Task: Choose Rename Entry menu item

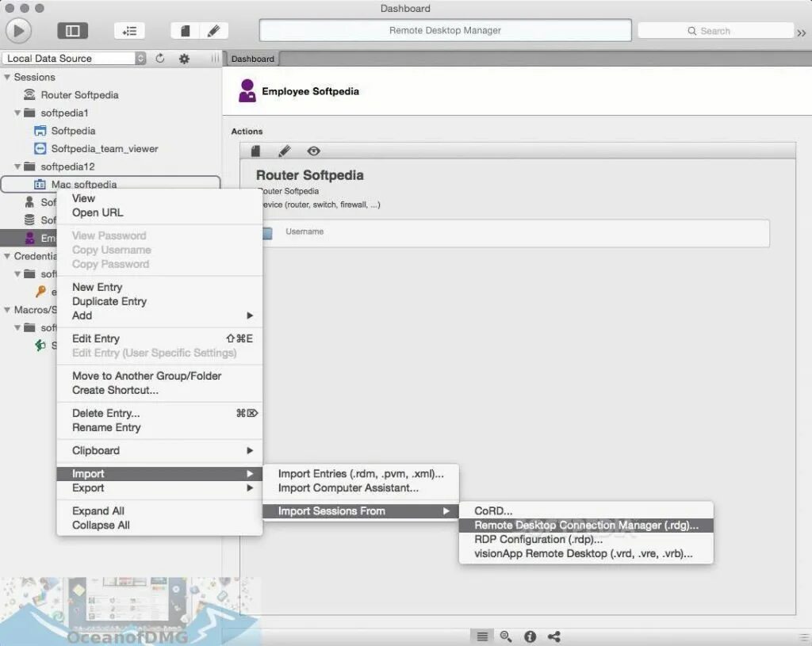Action: 159,427
